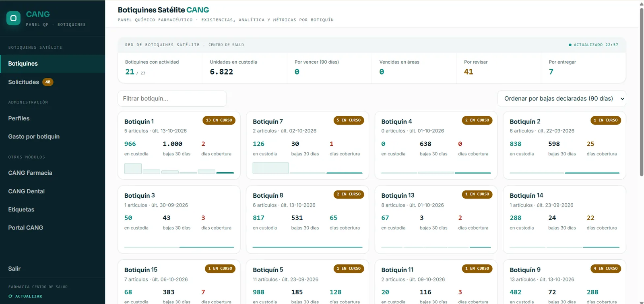Open the Ordenar por bajas declaradas dropdown
The image size is (644, 304).
[562, 99]
